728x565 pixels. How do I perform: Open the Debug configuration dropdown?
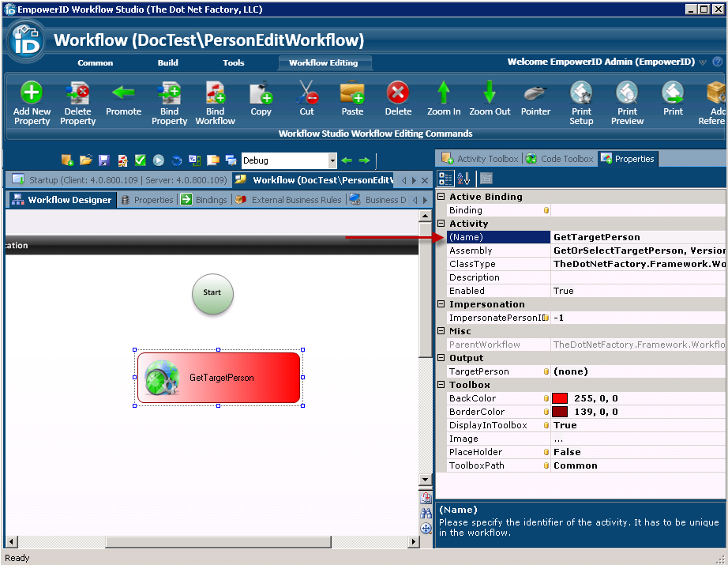pyautogui.click(x=332, y=160)
